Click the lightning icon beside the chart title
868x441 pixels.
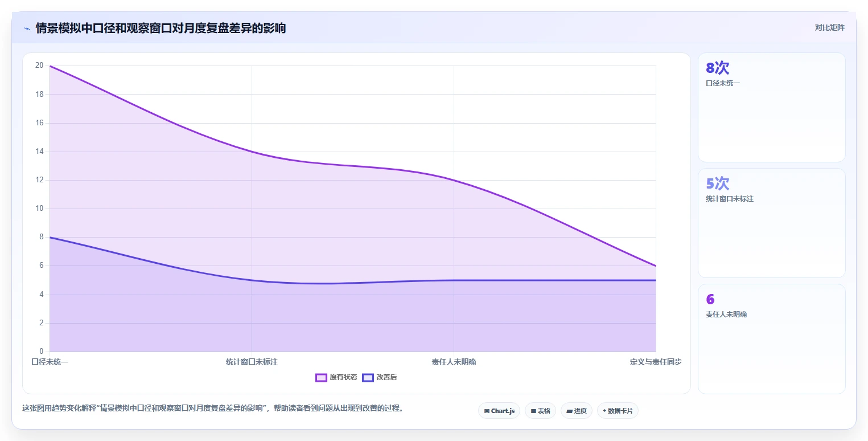(x=27, y=28)
